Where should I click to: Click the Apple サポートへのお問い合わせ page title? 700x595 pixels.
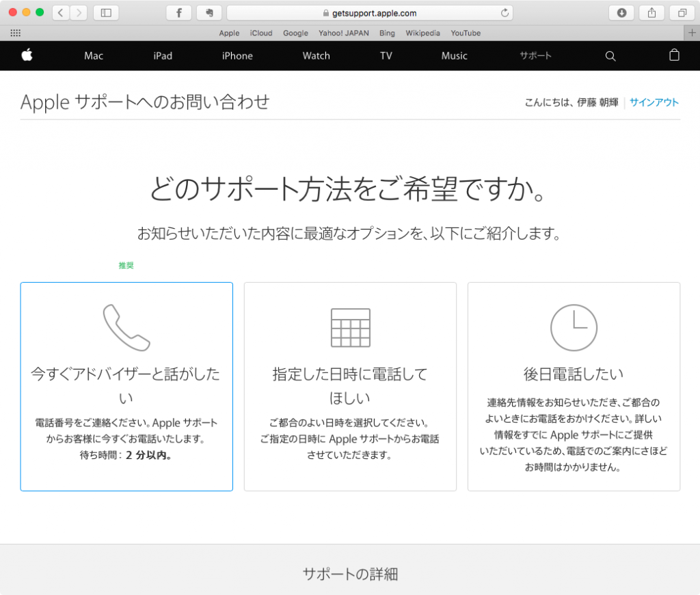pyautogui.click(x=145, y=102)
